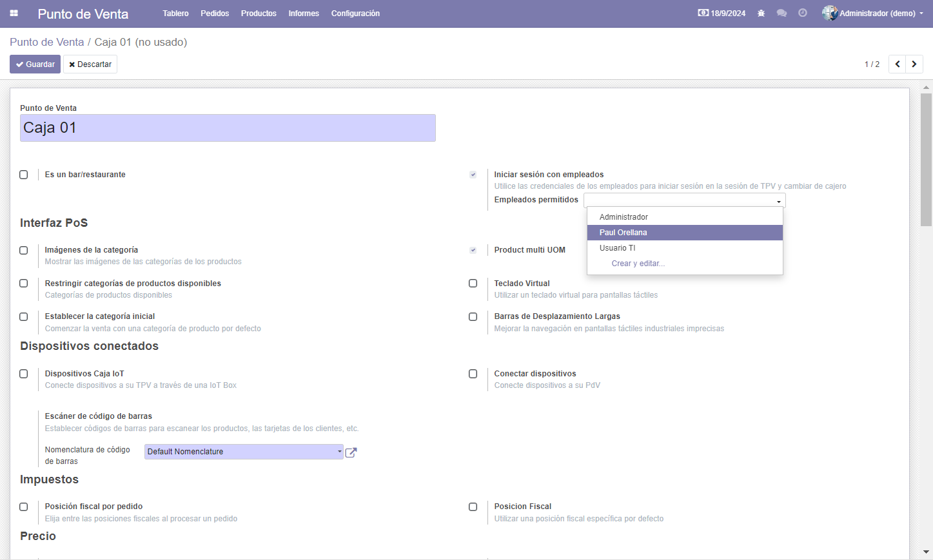This screenshot has height=560, width=933.
Task: Open 'Empleados permitidos' dropdown arrow
Action: 779,201
